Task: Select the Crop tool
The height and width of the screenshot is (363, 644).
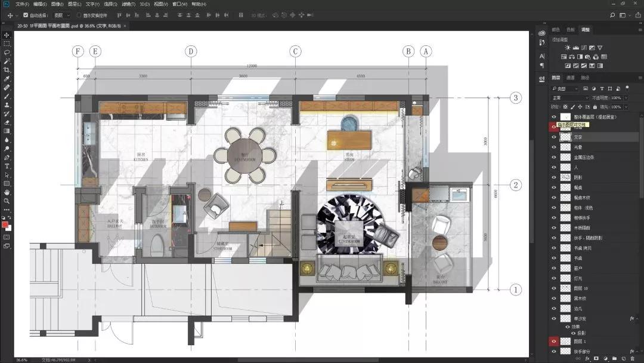Action: pos(7,70)
